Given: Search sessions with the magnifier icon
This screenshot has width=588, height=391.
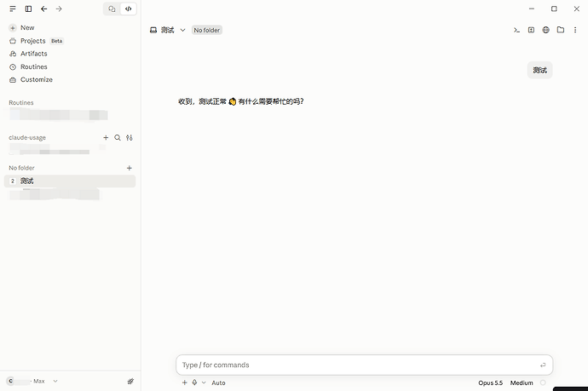Looking at the screenshot, I should pyautogui.click(x=118, y=138).
